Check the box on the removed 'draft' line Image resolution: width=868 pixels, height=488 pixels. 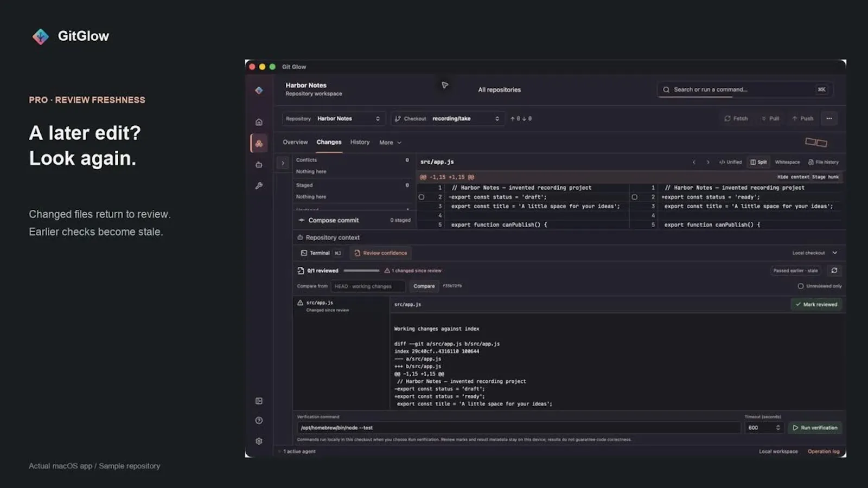421,197
